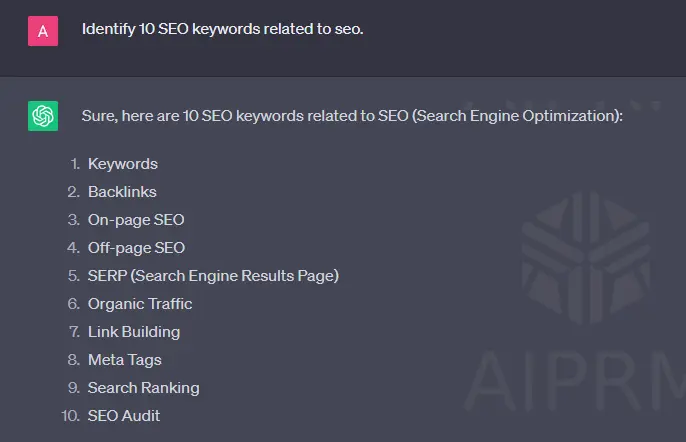Screen dimensions: 686x442
Task: Click list item Keywords
Action: pos(123,164)
